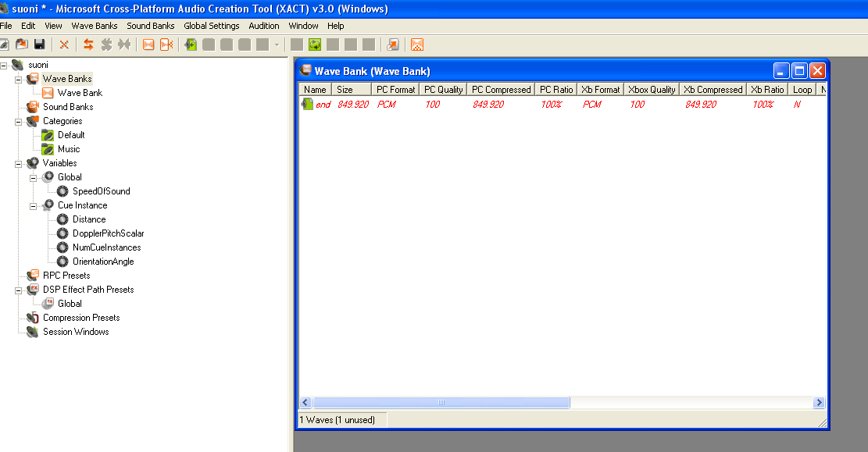Click the orange checkered wave toolbar icon
Viewport: 868px width, 452px height.
(x=417, y=44)
